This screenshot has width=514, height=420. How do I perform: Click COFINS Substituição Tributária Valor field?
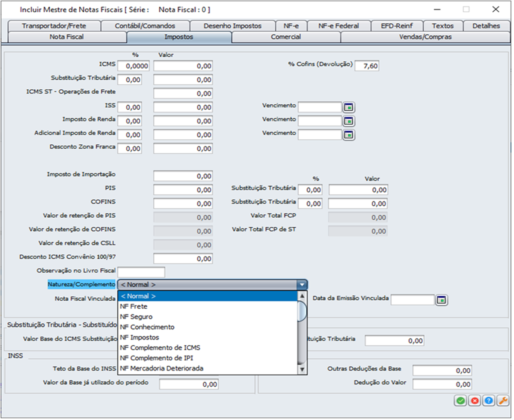358,204
